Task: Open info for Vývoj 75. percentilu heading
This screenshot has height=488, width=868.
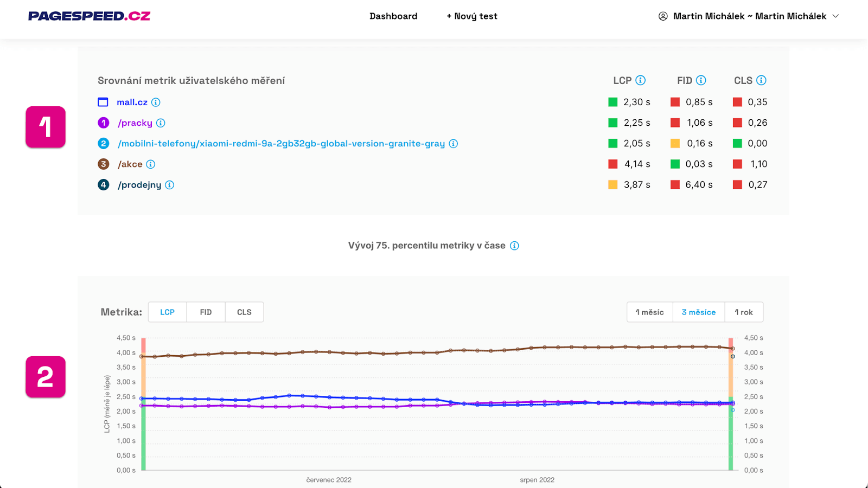Action: pyautogui.click(x=514, y=245)
